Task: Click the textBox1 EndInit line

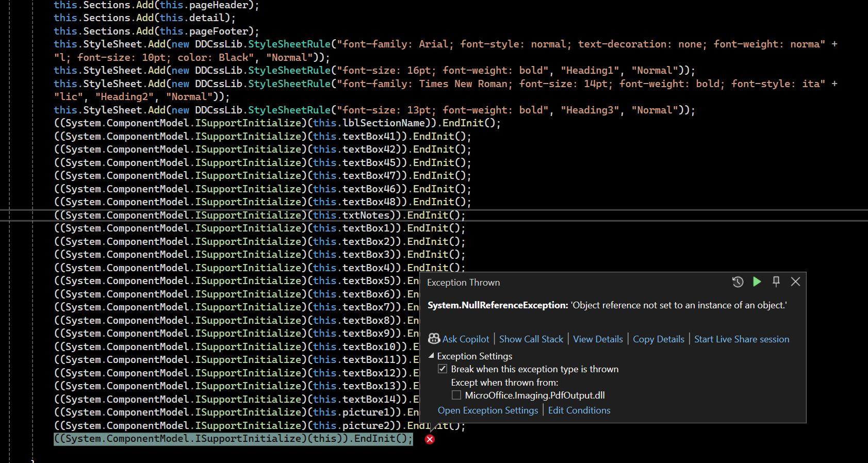Action: 259,228
